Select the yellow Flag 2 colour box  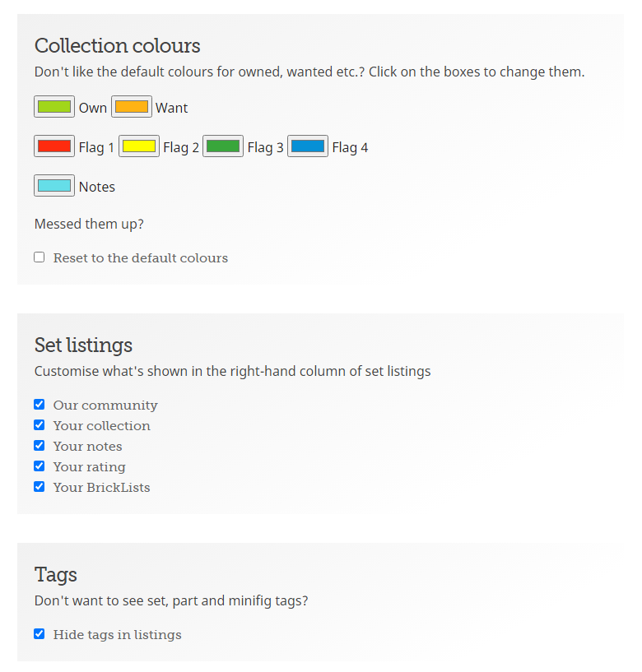tap(139, 146)
